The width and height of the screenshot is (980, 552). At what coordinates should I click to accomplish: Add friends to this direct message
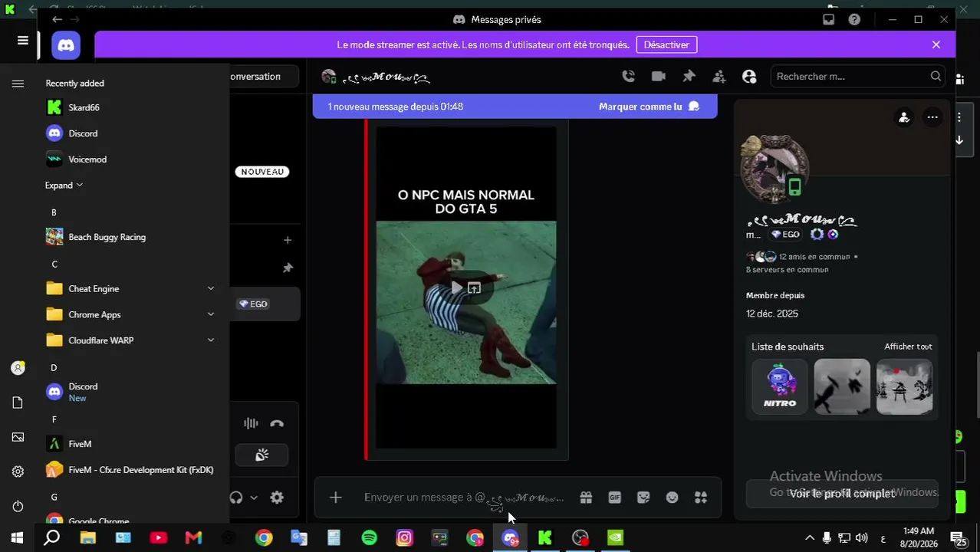719,76
